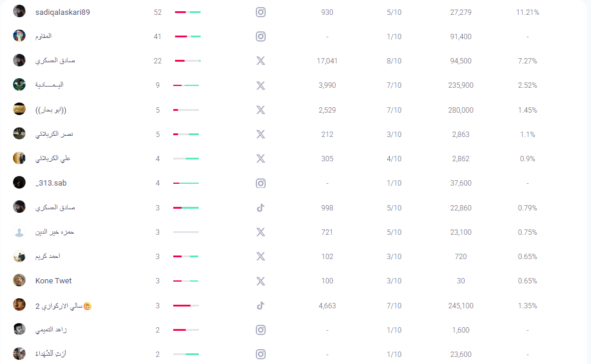Screen dimensions: 591x364
Task: Click the sadiqalaskari89 avatar thumbnail
Action: point(20,11)
